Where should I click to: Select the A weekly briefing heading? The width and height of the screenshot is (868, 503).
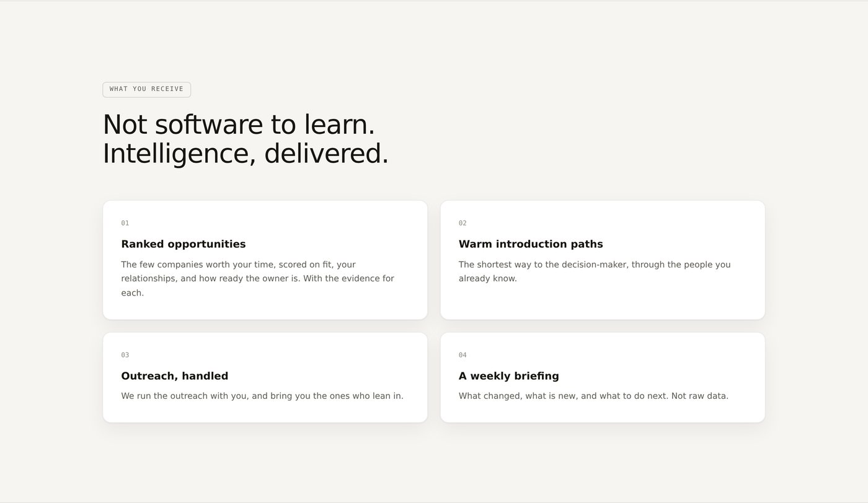click(509, 376)
